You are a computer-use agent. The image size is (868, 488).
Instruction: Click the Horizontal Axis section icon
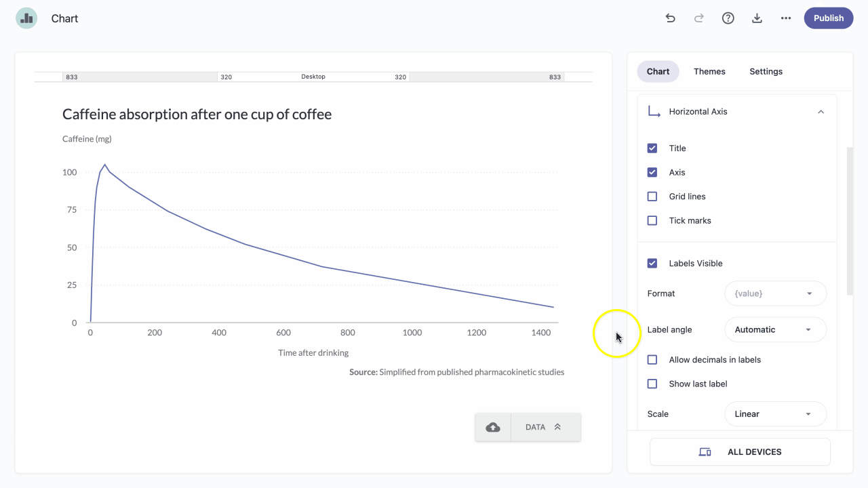click(x=654, y=111)
